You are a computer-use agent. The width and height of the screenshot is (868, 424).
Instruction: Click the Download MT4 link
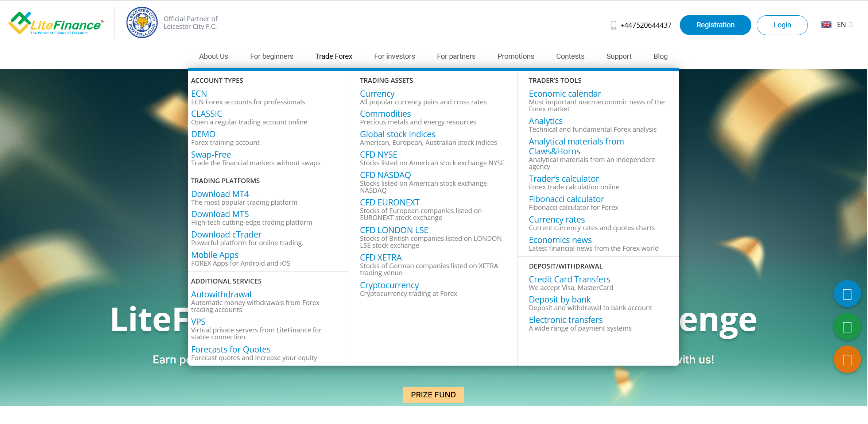click(x=220, y=194)
